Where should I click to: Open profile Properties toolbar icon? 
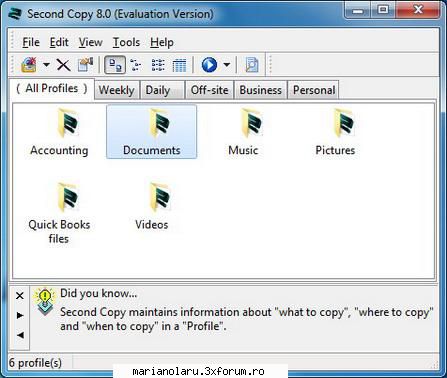(x=85, y=65)
